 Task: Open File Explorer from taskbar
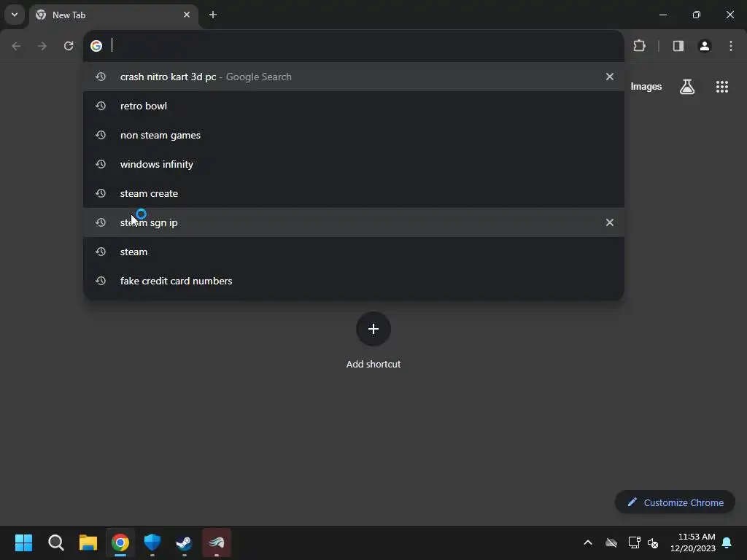[88, 542]
